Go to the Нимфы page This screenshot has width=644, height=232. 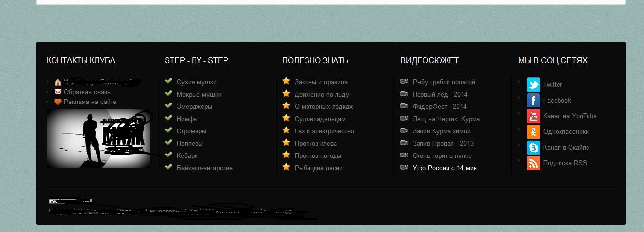[187, 119]
